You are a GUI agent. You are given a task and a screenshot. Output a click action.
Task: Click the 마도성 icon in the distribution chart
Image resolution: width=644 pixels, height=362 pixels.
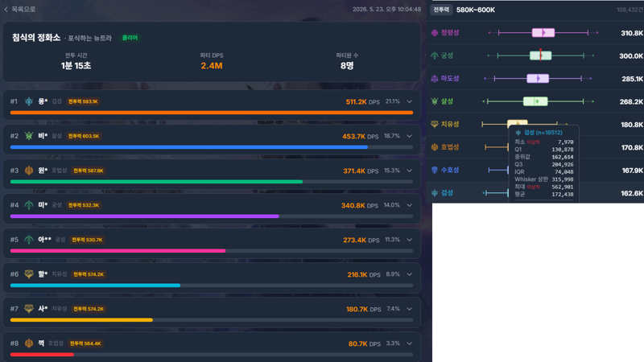435,78
